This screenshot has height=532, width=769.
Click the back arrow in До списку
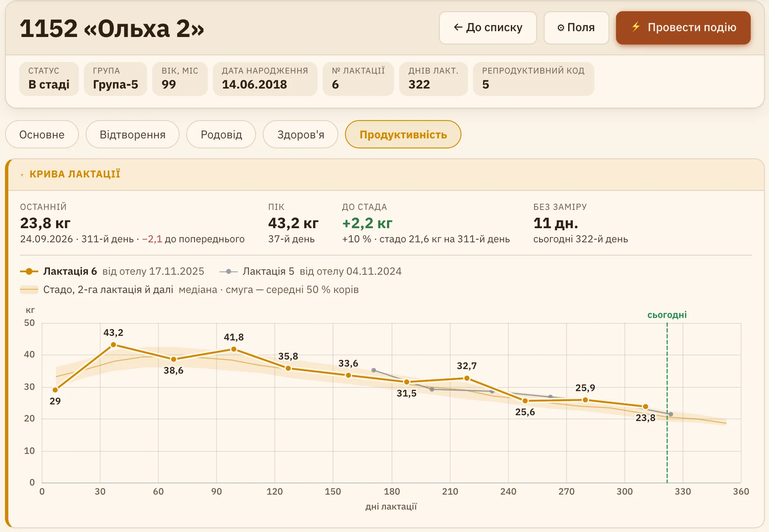[x=458, y=27]
